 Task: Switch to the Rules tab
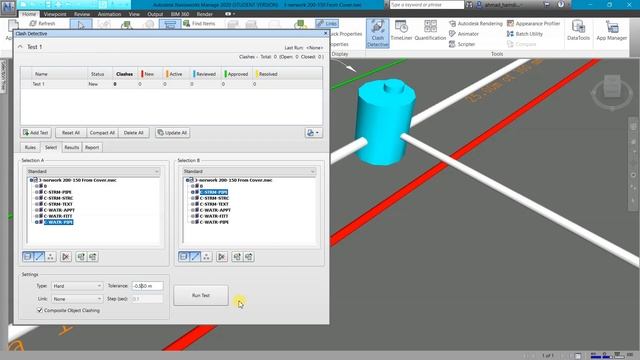pyautogui.click(x=30, y=147)
